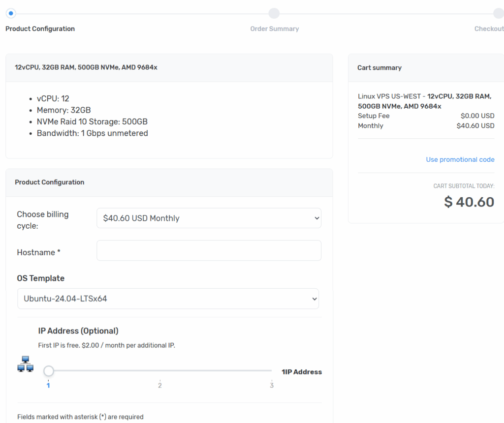504x423 pixels.
Task: Select tick mark 1 below the IP slider
Action: coord(48,385)
